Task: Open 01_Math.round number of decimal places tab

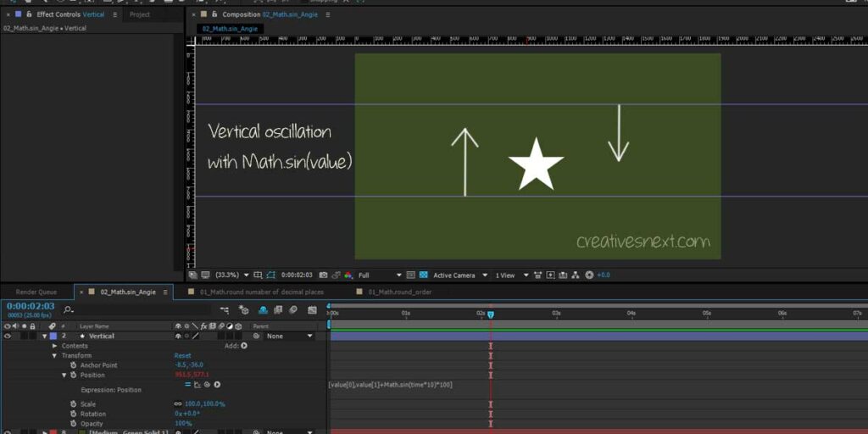Action: click(x=262, y=292)
